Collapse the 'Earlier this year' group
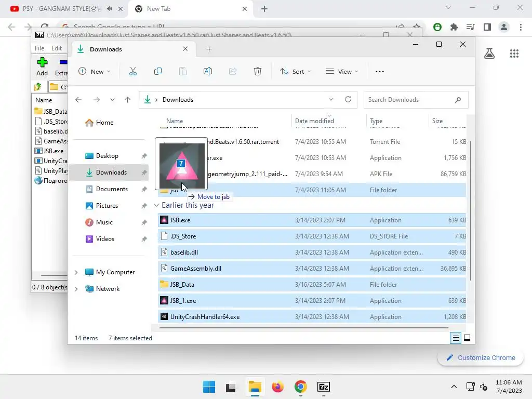Screen dimensions: 532x399 pos(156,205)
